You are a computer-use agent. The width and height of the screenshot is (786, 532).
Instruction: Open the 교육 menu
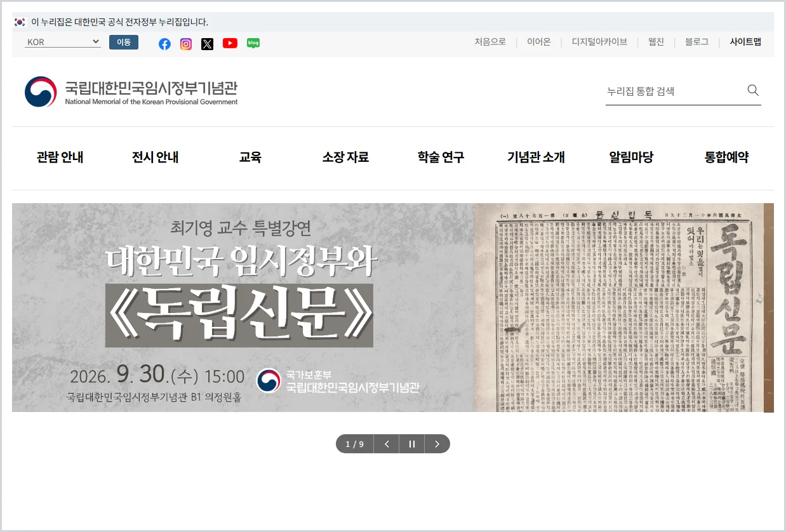pos(250,157)
